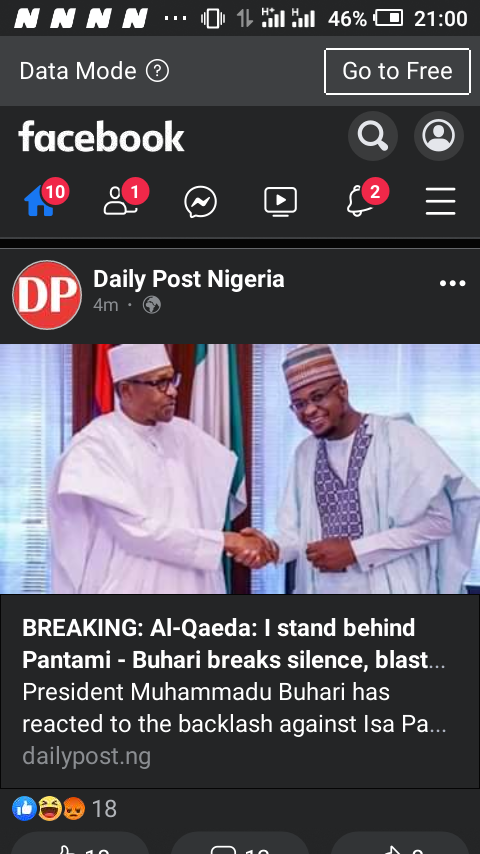Open the hamburger menu
This screenshot has width=480, height=854.
click(x=440, y=202)
